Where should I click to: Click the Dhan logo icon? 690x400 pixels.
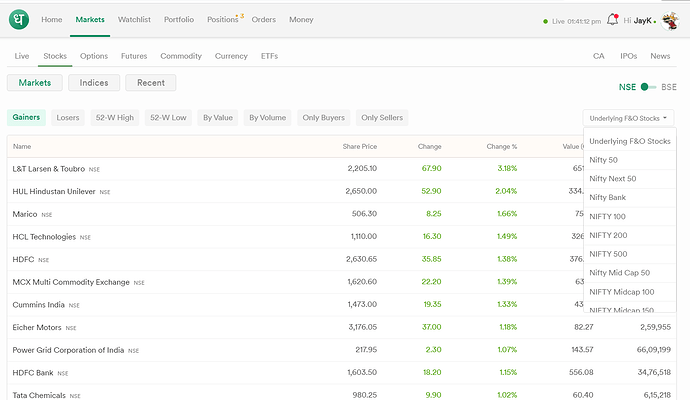[19, 20]
